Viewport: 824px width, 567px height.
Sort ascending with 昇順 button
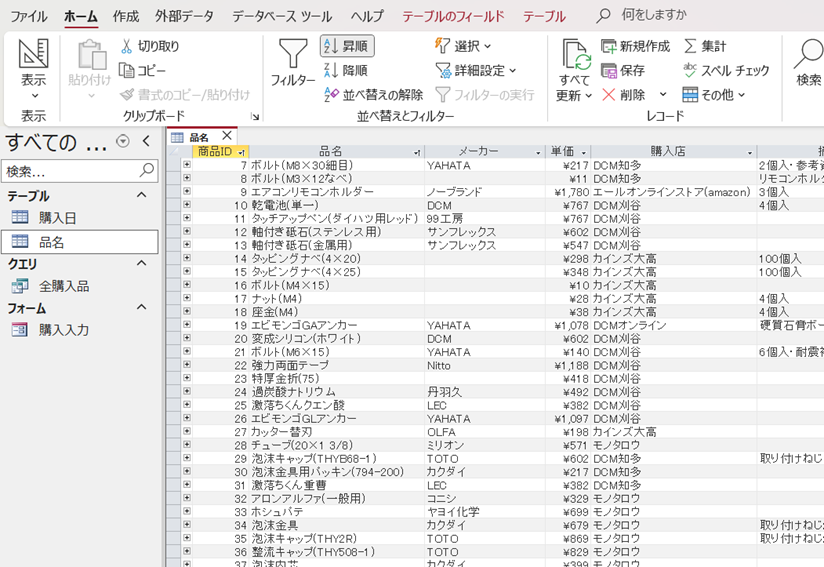[347, 46]
